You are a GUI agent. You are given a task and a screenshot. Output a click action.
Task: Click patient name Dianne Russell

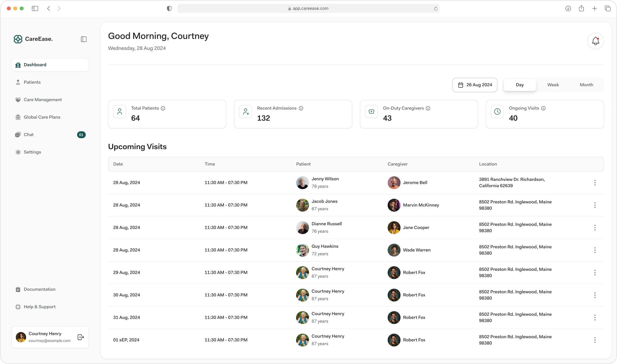point(327,224)
